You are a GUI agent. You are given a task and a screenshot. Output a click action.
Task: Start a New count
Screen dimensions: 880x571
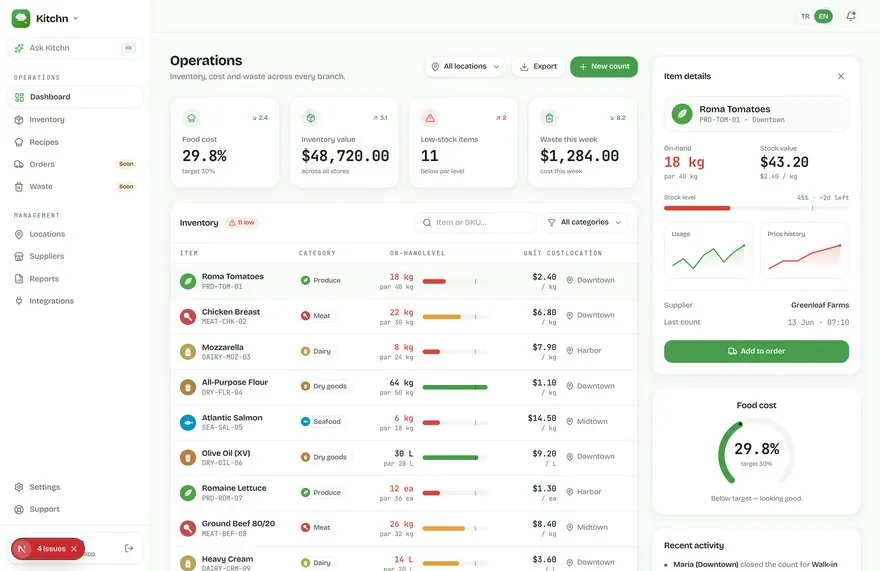(604, 66)
